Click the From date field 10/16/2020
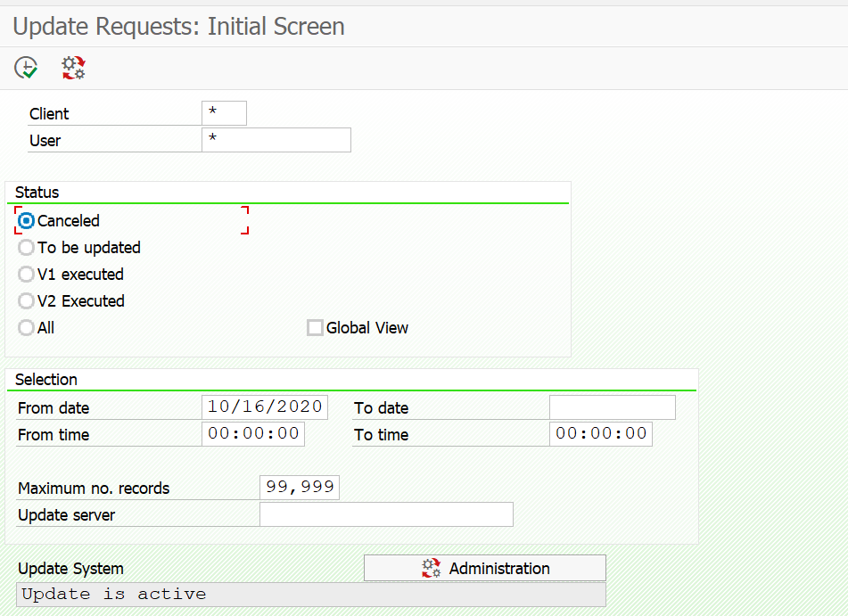848x616 pixels. [x=265, y=407]
